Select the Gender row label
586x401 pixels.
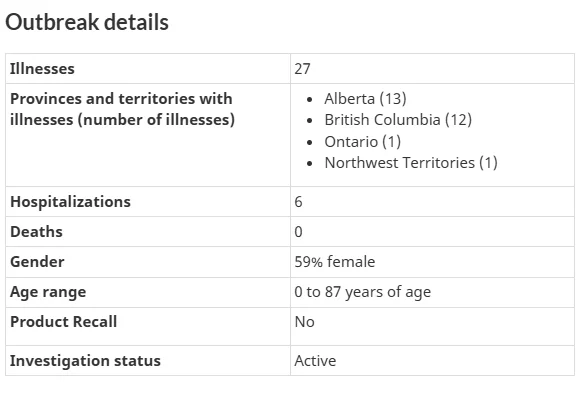point(37,262)
